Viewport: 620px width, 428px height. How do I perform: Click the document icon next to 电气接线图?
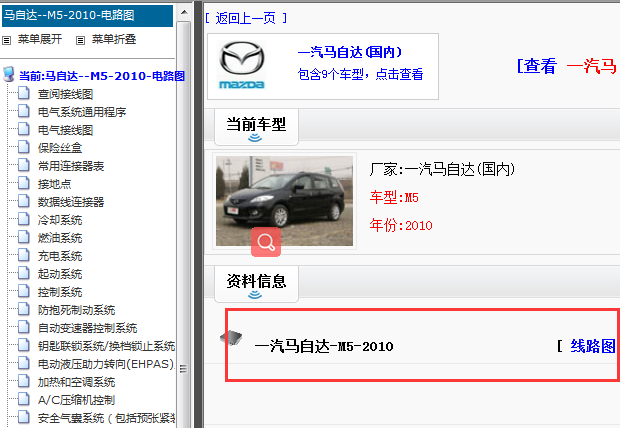[24, 129]
